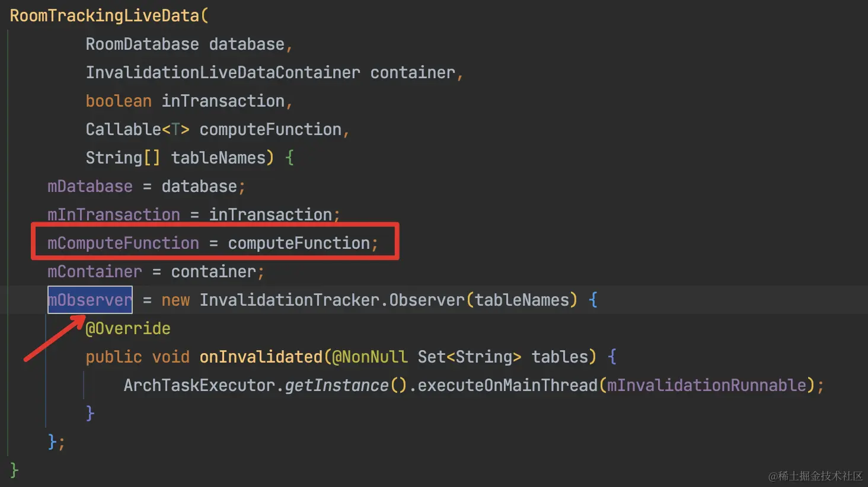Click the @NonNull annotation
This screenshot has height=487, width=868.
pos(370,357)
